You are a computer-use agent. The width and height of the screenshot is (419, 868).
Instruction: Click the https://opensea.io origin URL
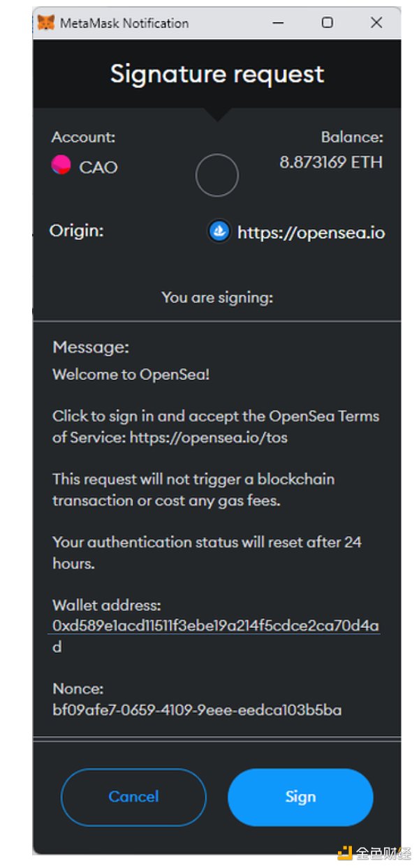pyautogui.click(x=311, y=232)
